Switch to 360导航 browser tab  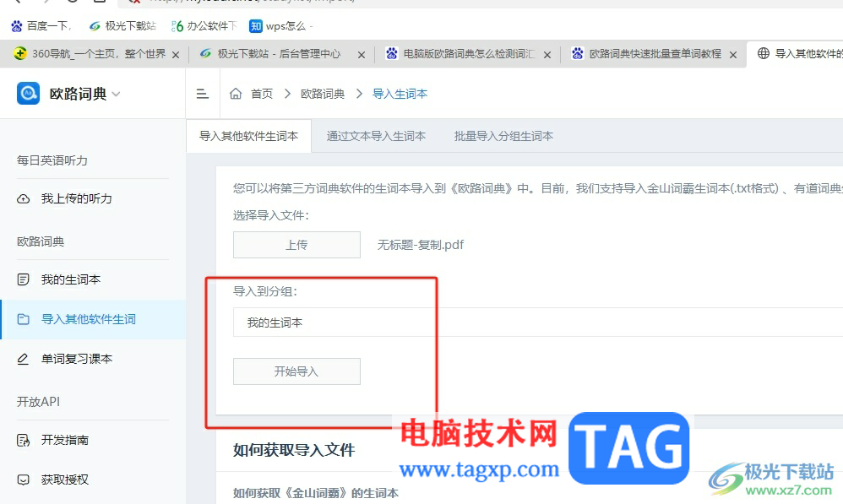click(98, 54)
